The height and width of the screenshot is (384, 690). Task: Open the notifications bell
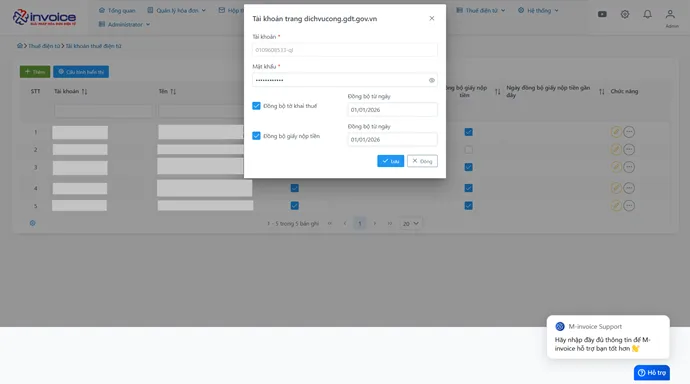pos(647,14)
